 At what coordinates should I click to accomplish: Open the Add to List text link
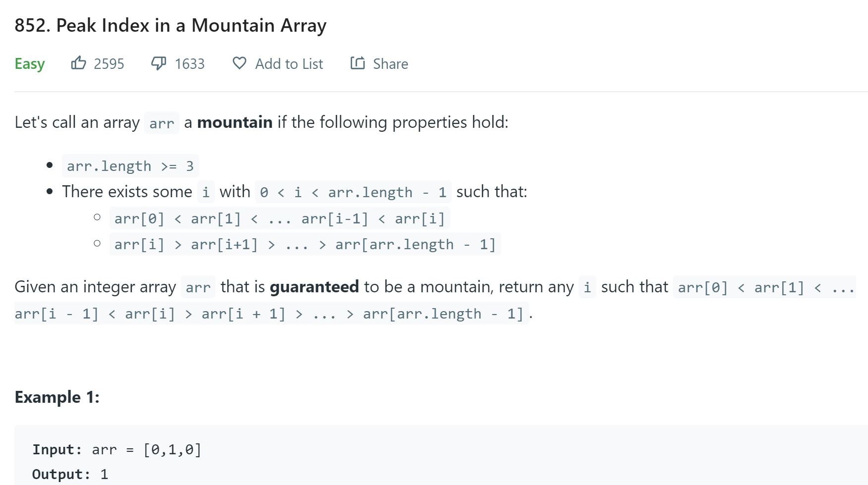pyautogui.click(x=289, y=64)
